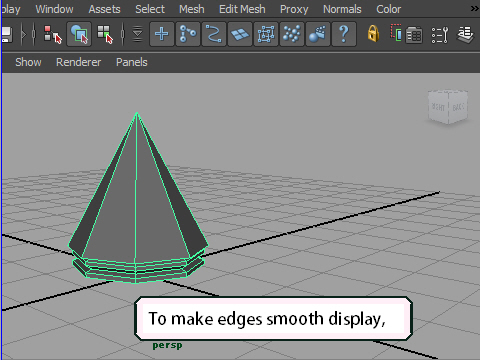Image resolution: width=480 pixels, height=360 pixels.
Task: Click the persp camera label
Action: coord(167,345)
